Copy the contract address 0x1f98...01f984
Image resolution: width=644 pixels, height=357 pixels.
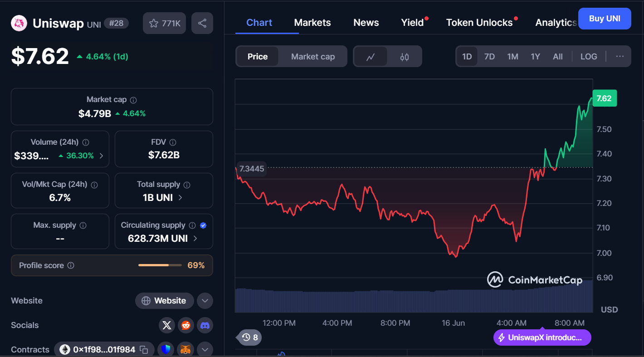pos(144,350)
